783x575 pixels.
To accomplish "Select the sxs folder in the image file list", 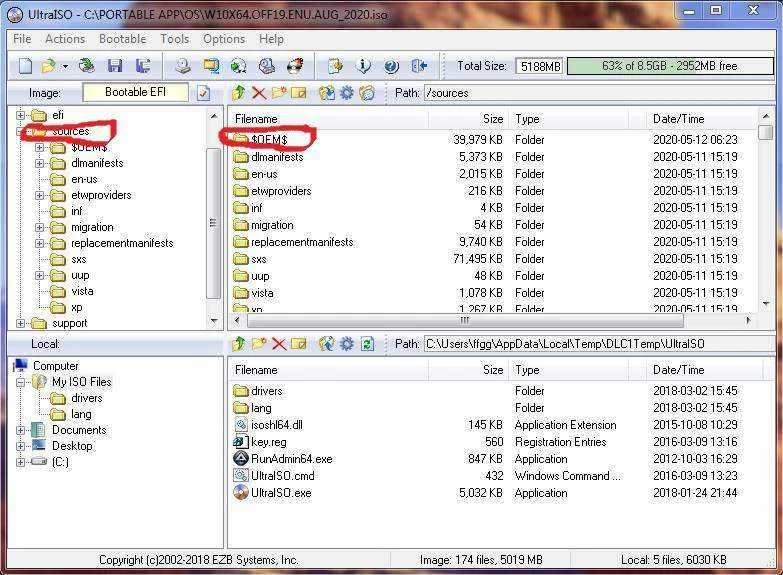I will click(259, 259).
